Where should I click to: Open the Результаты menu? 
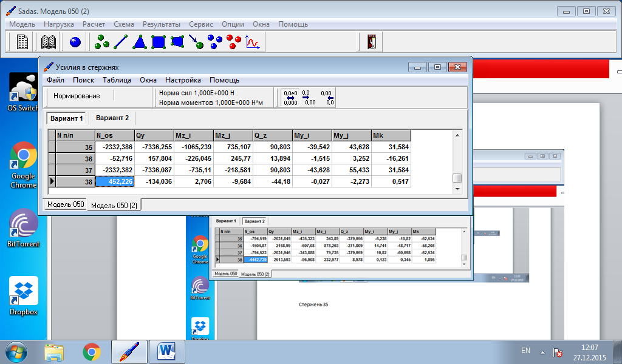pyautogui.click(x=162, y=24)
